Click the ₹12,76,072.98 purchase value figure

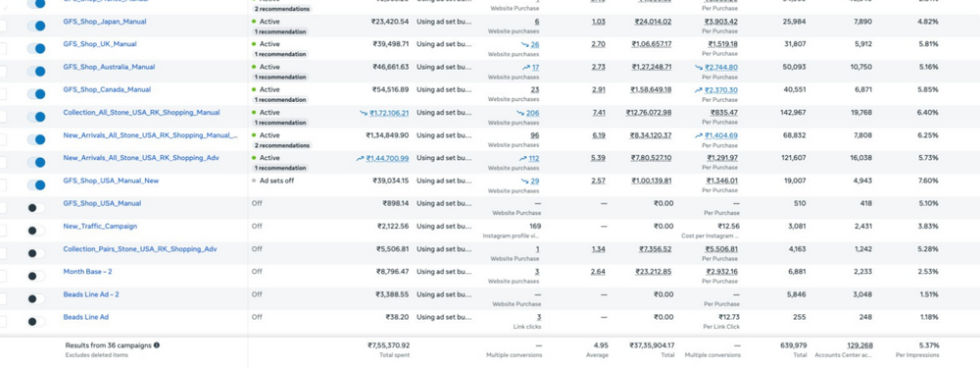click(649, 113)
